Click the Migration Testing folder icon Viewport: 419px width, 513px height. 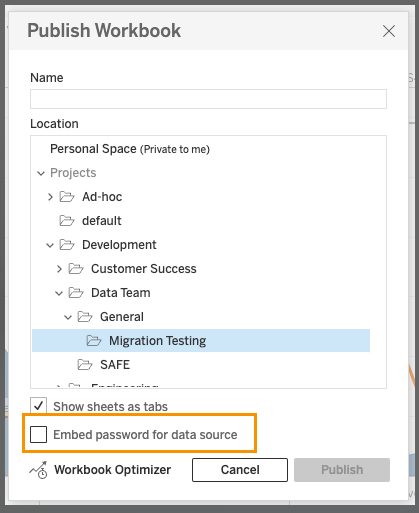pos(94,341)
